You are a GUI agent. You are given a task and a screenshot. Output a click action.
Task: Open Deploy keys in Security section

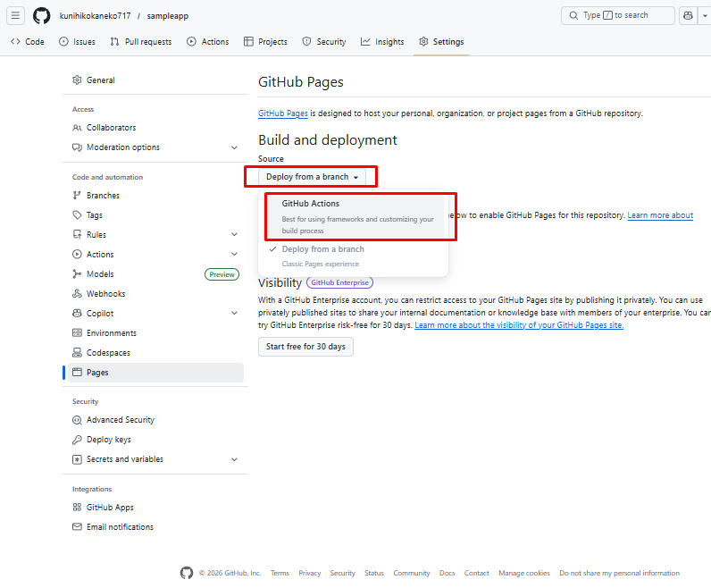[108, 440]
